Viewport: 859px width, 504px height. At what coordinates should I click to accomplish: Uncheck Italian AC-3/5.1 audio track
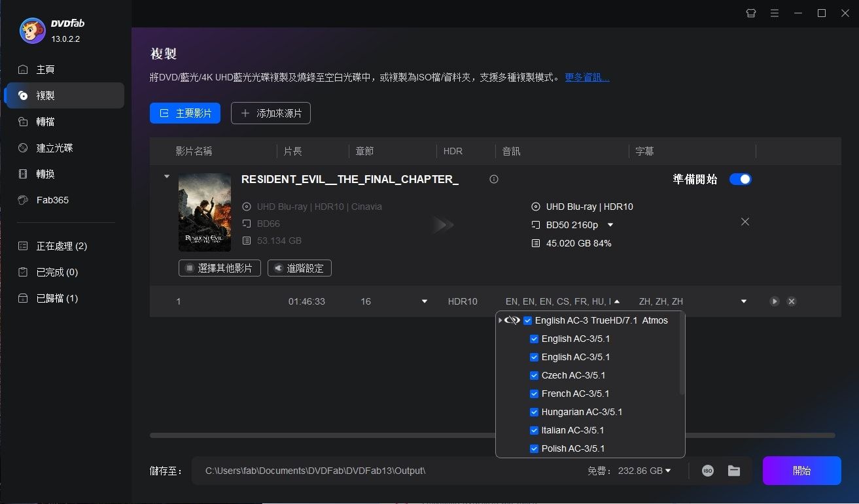534,430
